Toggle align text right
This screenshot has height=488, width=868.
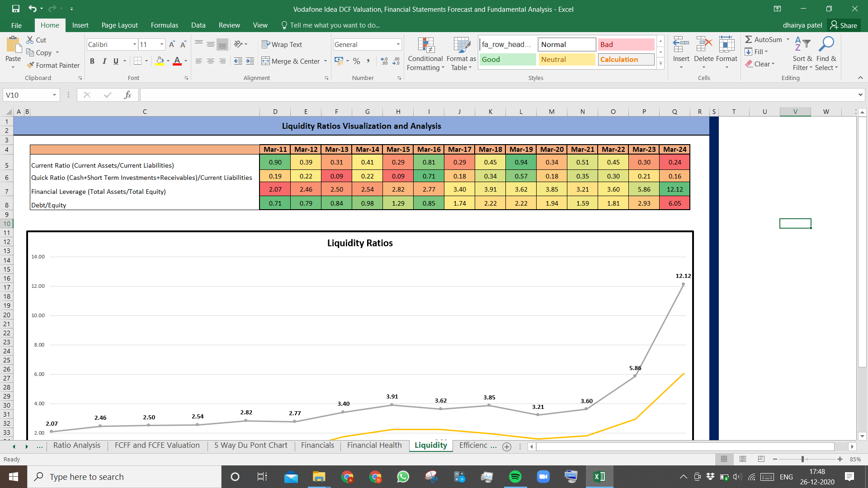pos(222,61)
